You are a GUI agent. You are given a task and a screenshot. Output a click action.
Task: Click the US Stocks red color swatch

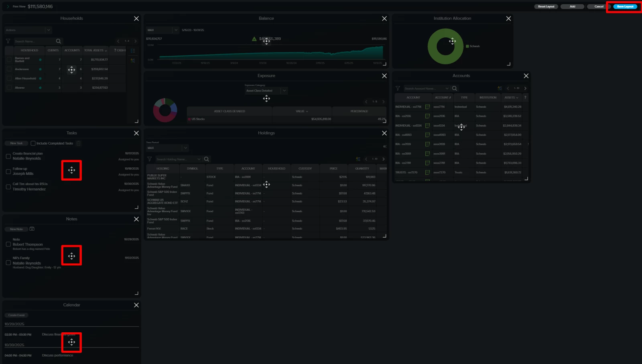(x=189, y=119)
